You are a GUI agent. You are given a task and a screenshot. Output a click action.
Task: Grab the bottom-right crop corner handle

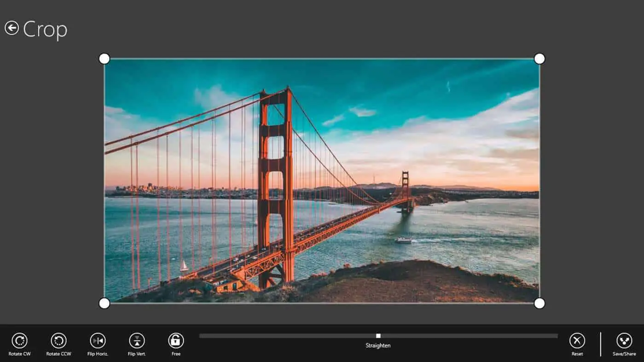tap(539, 303)
